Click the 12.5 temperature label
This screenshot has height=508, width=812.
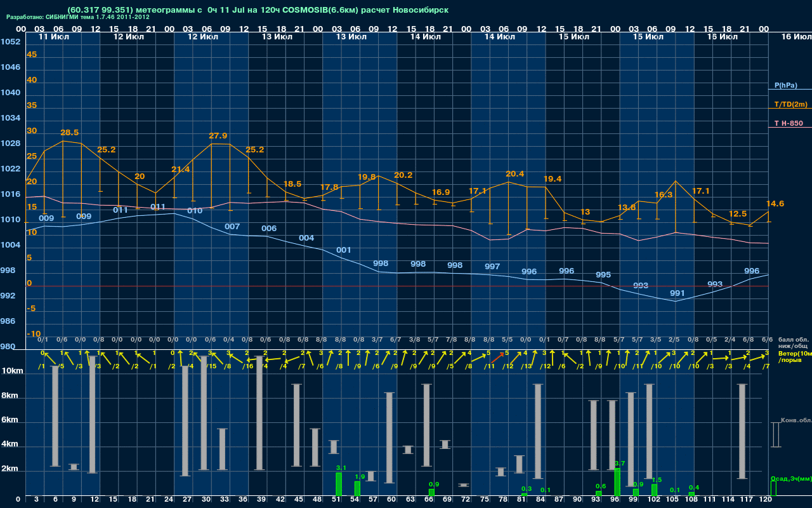[738, 214]
